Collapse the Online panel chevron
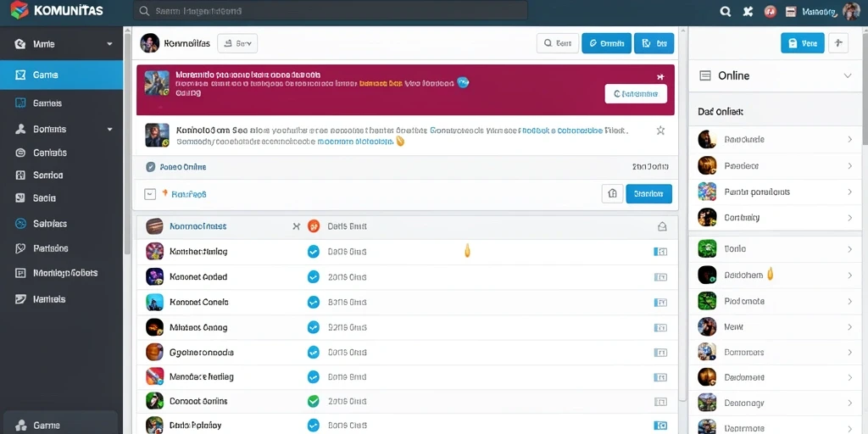The height and width of the screenshot is (434, 868). [848, 75]
